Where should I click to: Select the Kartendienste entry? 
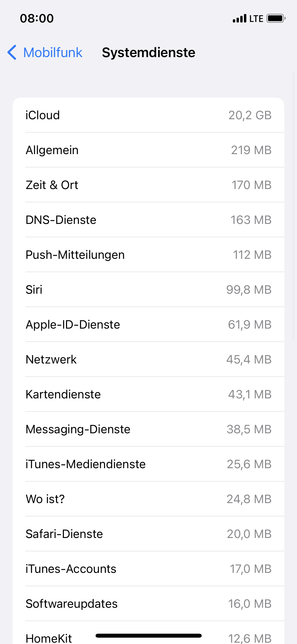(148, 394)
